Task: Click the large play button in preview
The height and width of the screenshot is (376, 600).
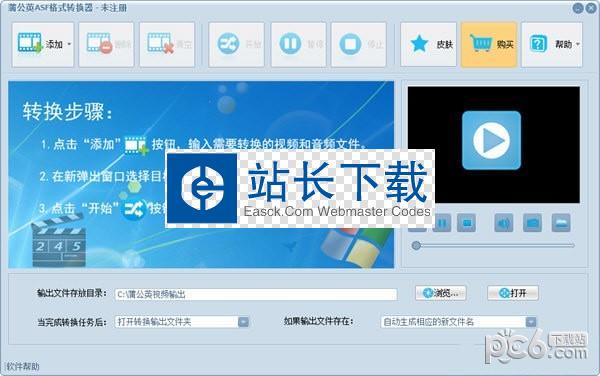Action: pos(491,140)
